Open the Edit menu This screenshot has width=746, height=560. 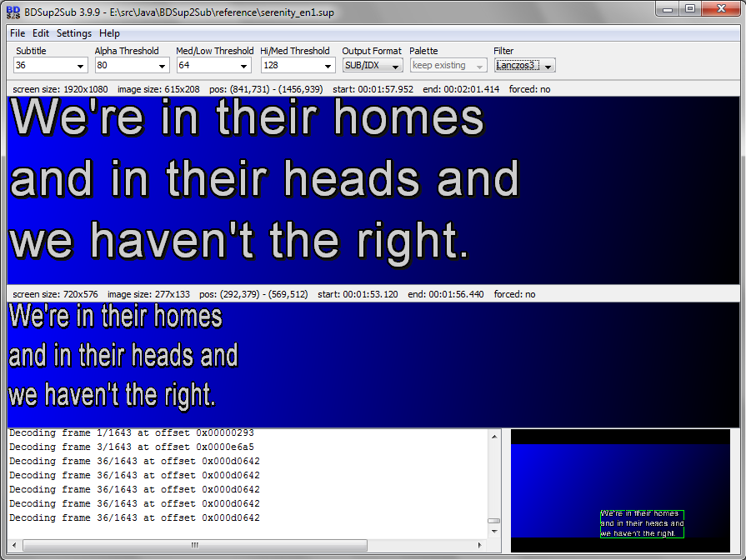point(41,33)
